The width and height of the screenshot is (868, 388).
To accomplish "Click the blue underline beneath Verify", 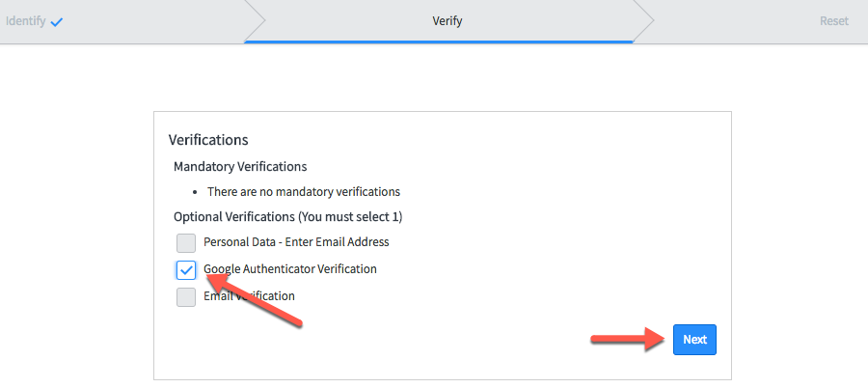I will point(439,42).
